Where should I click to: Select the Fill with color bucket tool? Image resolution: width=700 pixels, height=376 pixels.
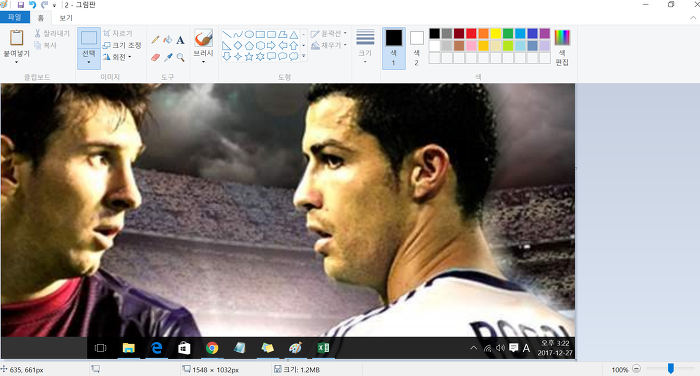(x=168, y=40)
